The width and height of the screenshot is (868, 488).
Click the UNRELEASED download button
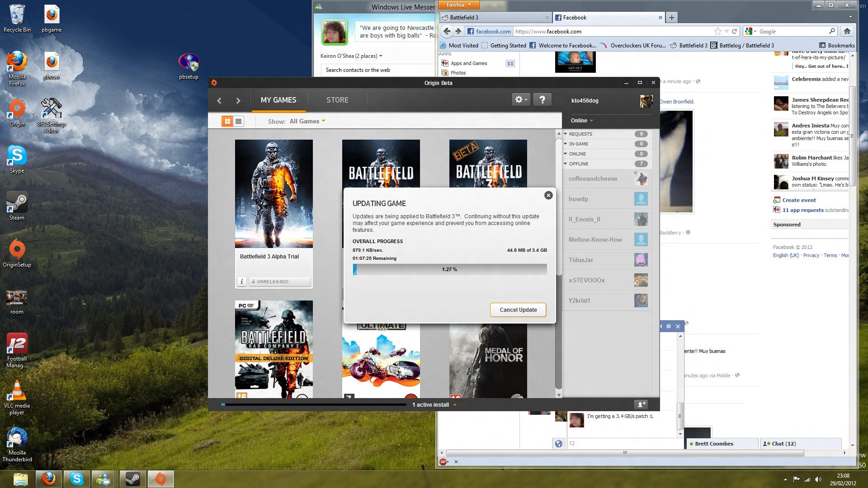tap(279, 282)
